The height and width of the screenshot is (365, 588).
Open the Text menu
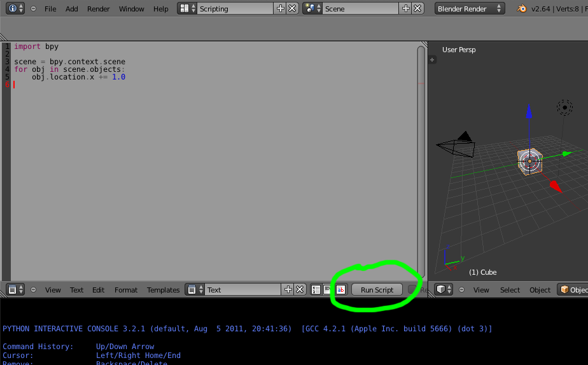[76, 290]
